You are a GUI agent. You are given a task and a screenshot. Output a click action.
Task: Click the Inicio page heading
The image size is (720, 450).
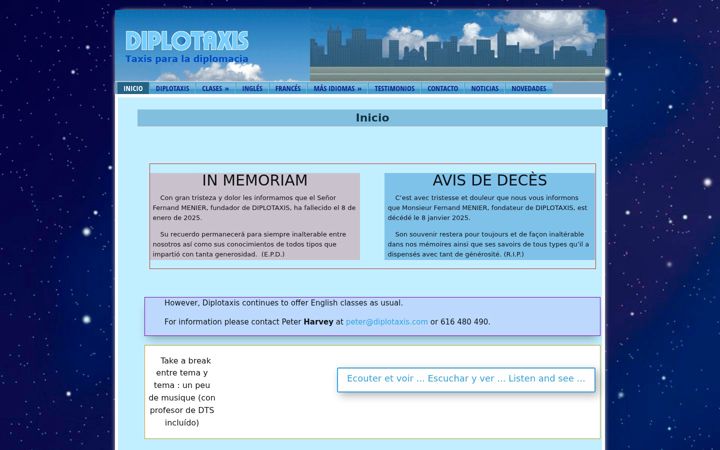tap(372, 118)
